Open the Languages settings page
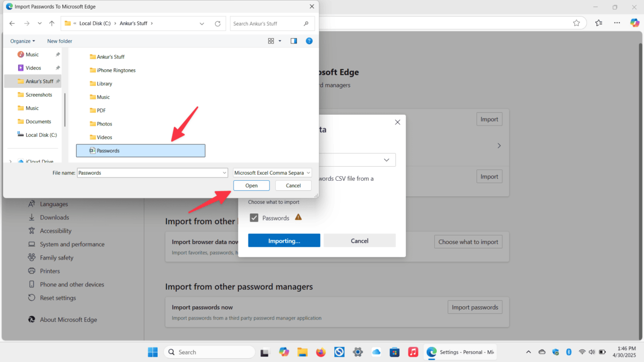The width and height of the screenshot is (644, 362). pyautogui.click(x=54, y=204)
